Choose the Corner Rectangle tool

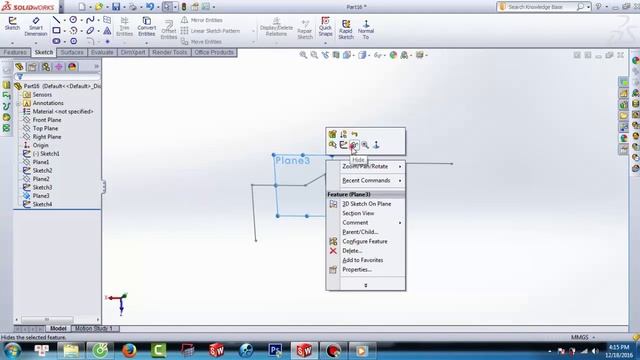[x=56, y=30]
